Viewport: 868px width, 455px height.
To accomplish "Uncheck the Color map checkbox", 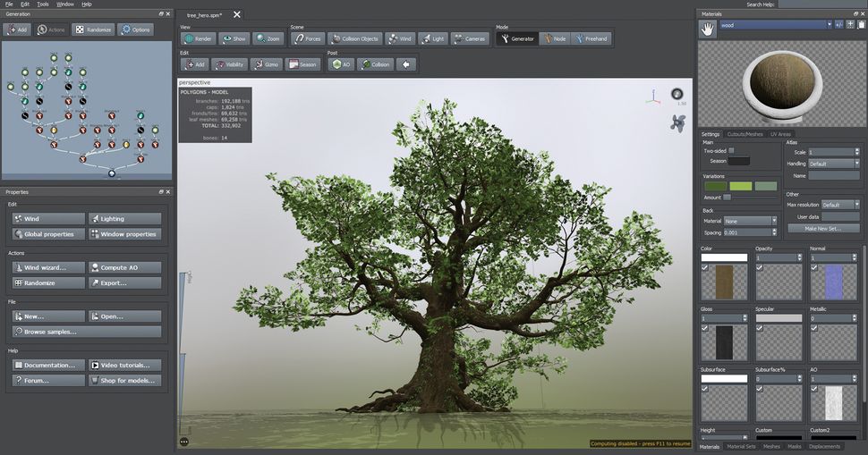I will 704,267.
